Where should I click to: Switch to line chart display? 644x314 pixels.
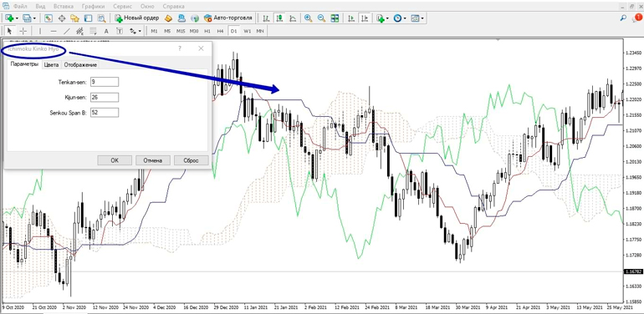(293, 18)
